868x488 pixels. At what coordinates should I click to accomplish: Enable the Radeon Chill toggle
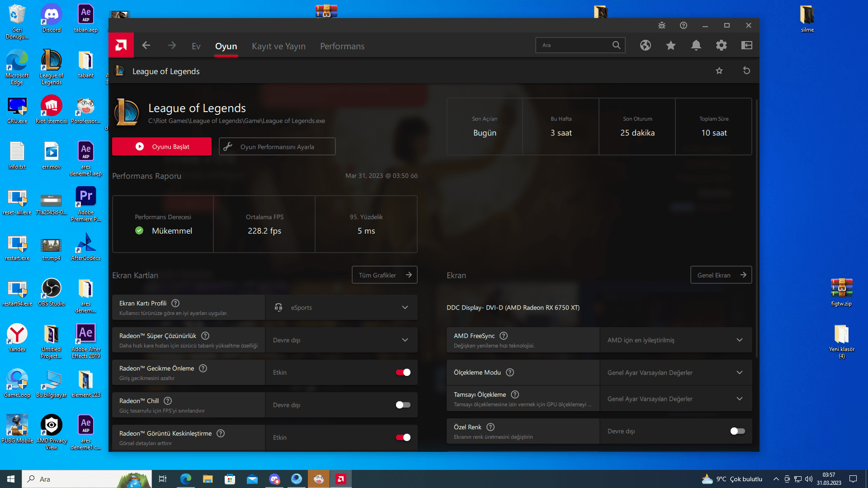point(403,405)
